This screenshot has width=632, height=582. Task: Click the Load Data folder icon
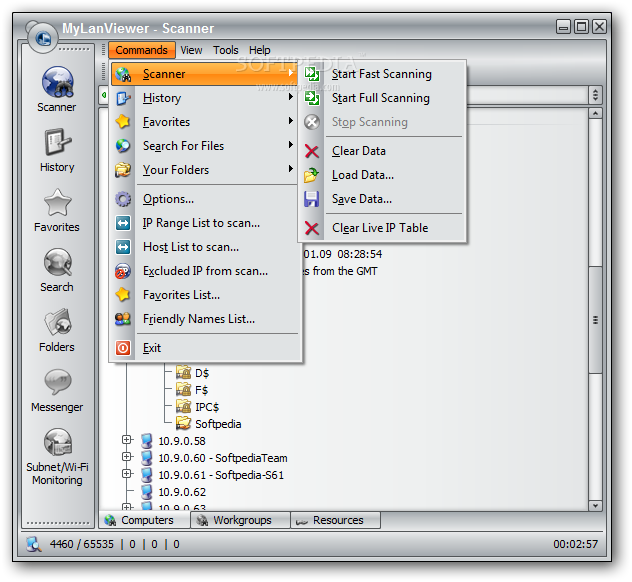pos(312,175)
